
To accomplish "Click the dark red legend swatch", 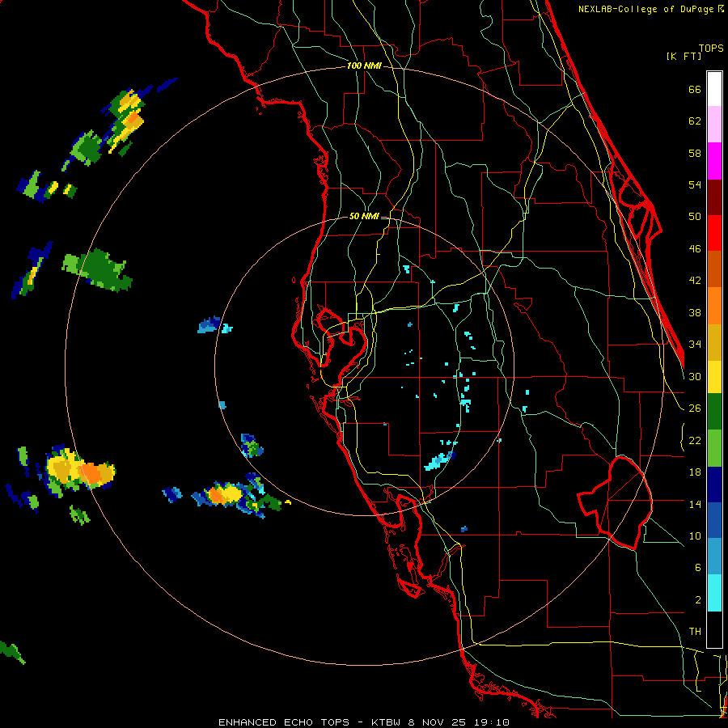I will click(714, 197).
